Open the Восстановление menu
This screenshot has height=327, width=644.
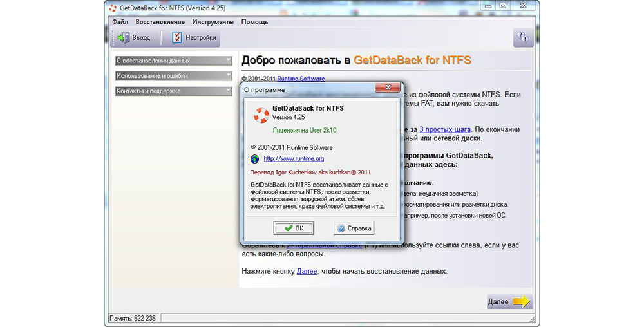click(x=160, y=21)
